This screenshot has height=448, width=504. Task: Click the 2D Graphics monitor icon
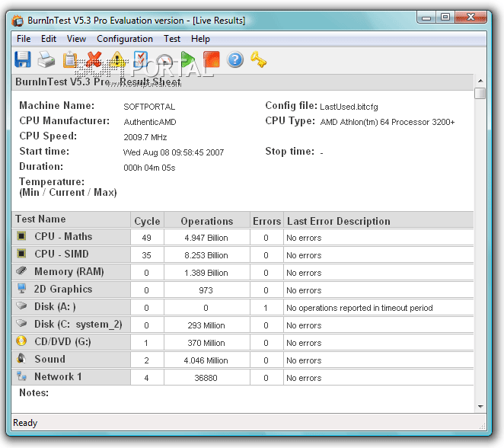pyautogui.click(x=21, y=289)
